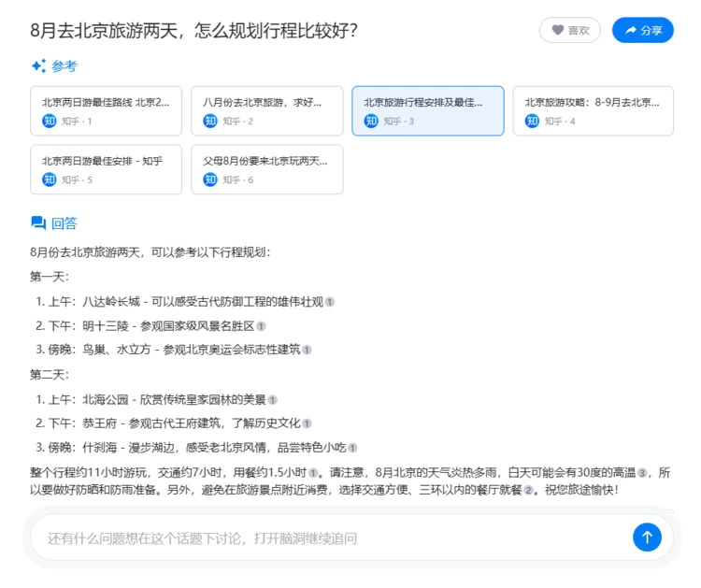
Task: Open reference card 八月份去北京旅游
Action: click(x=266, y=111)
